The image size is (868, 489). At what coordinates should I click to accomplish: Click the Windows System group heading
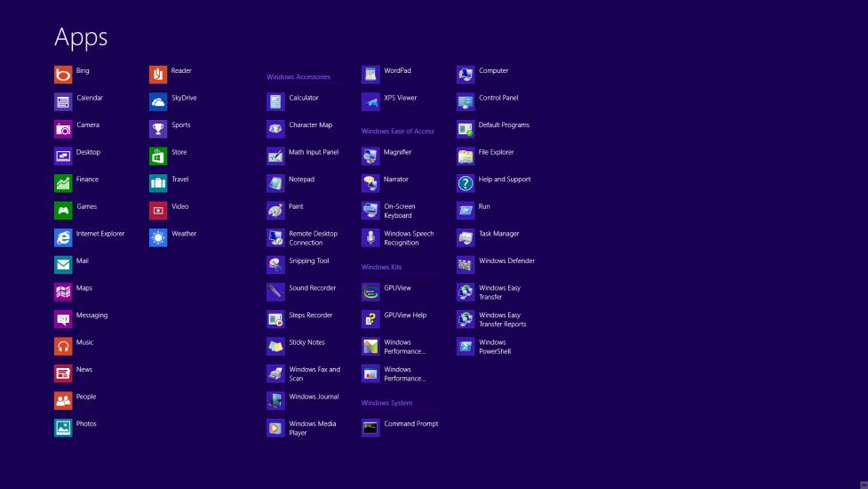tap(387, 403)
